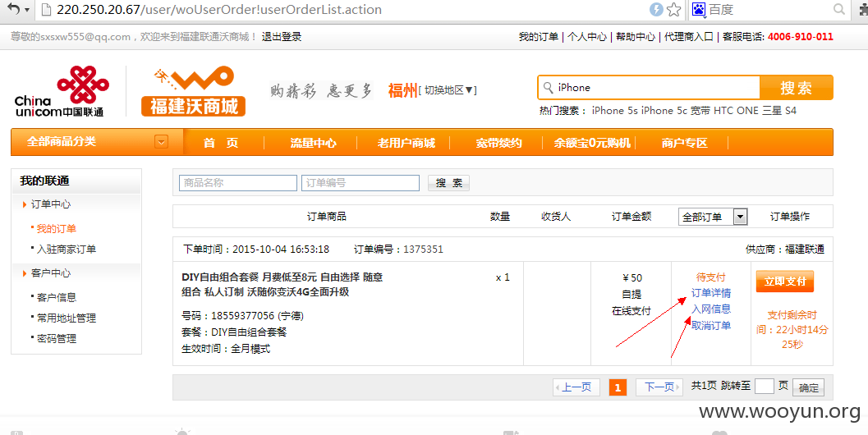Click the 待支付 status text

[x=710, y=277]
